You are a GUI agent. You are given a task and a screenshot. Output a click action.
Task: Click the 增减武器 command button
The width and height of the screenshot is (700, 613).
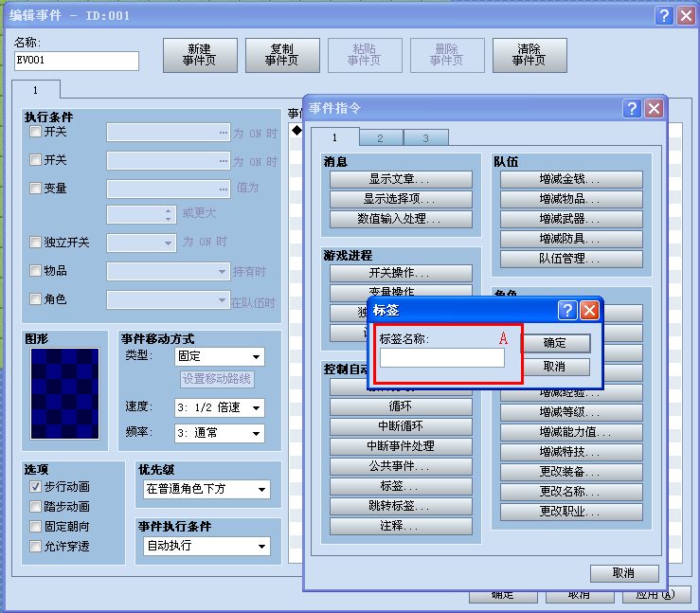point(571,219)
